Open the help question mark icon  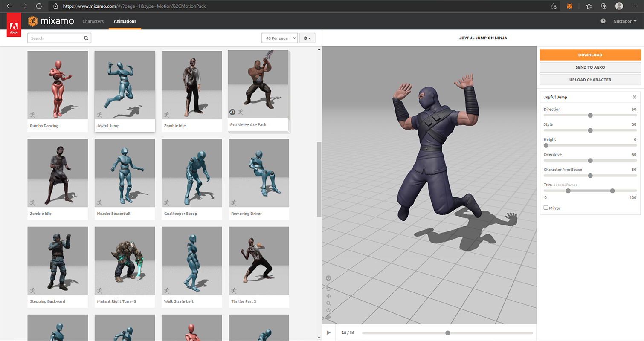603,21
